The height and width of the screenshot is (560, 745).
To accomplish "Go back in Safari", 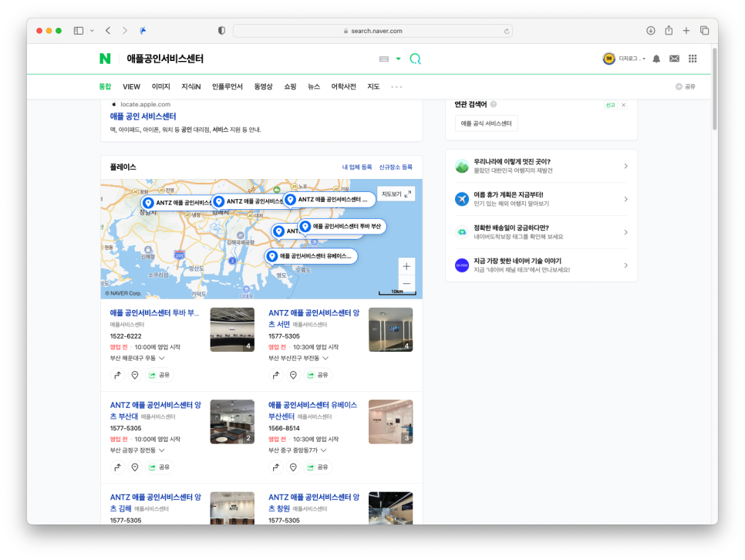I will pyautogui.click(x=108, y=30).
